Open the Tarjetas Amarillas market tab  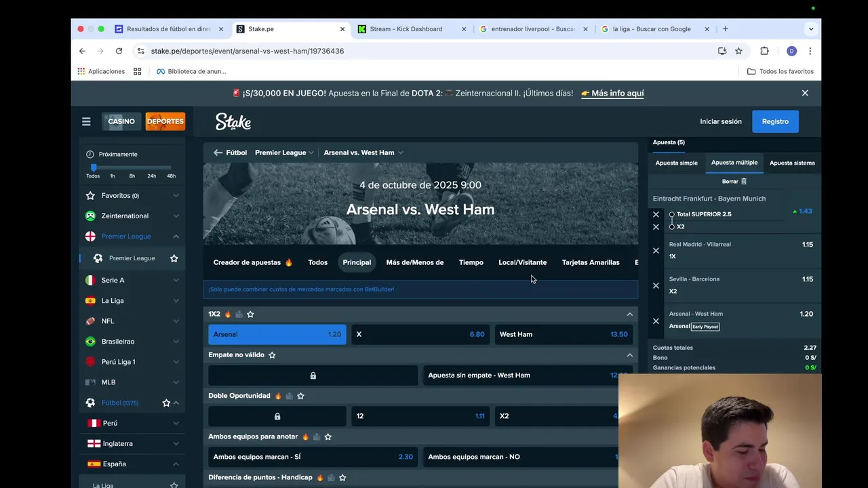click(x=591, y=262)
